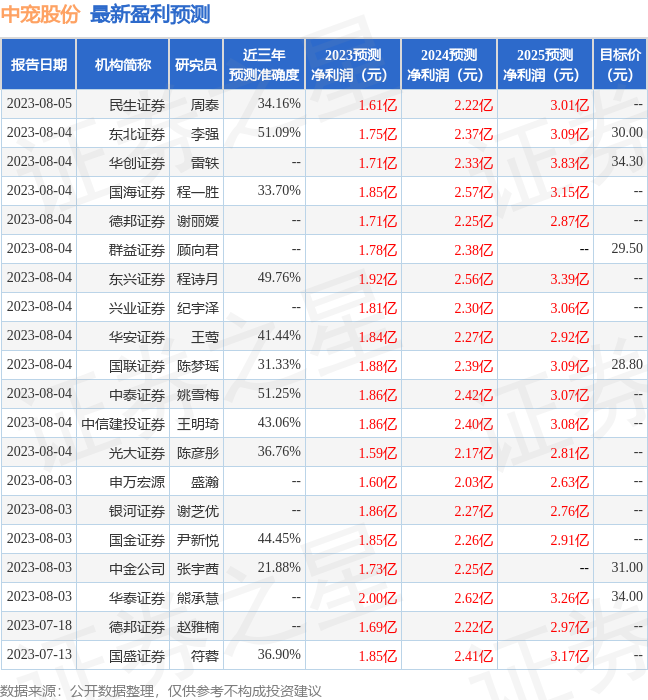Click target price 34.30
The image size is (648, 700).
coord(627,162)
